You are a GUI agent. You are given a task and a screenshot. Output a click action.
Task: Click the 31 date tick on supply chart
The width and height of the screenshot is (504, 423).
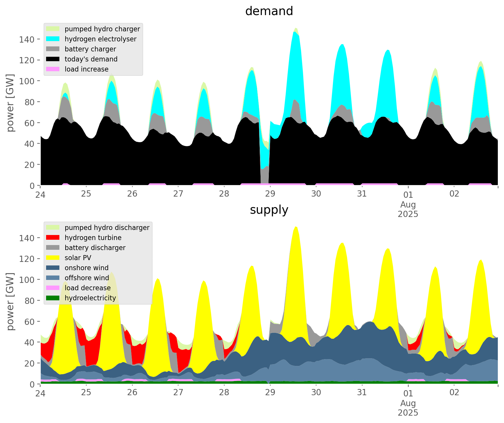[362, 393]
